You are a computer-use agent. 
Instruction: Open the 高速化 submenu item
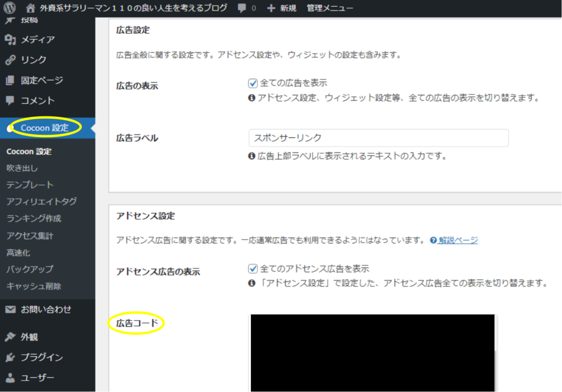tap(18, 253)
